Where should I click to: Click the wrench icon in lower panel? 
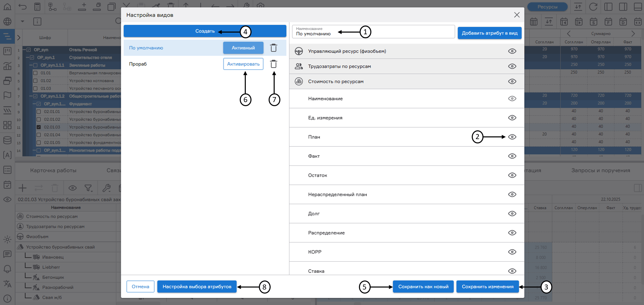coord(106,188)
